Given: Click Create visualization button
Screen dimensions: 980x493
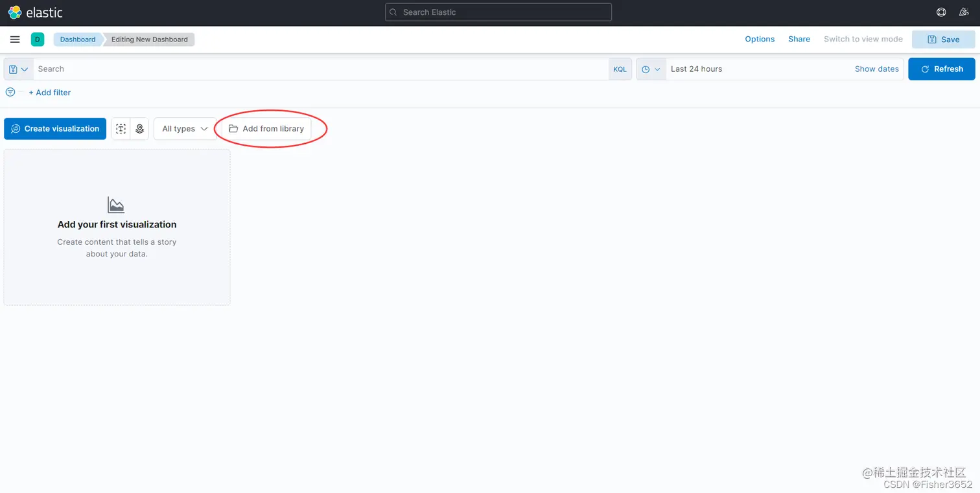Looking at the screenshot, I should point(55,129).
